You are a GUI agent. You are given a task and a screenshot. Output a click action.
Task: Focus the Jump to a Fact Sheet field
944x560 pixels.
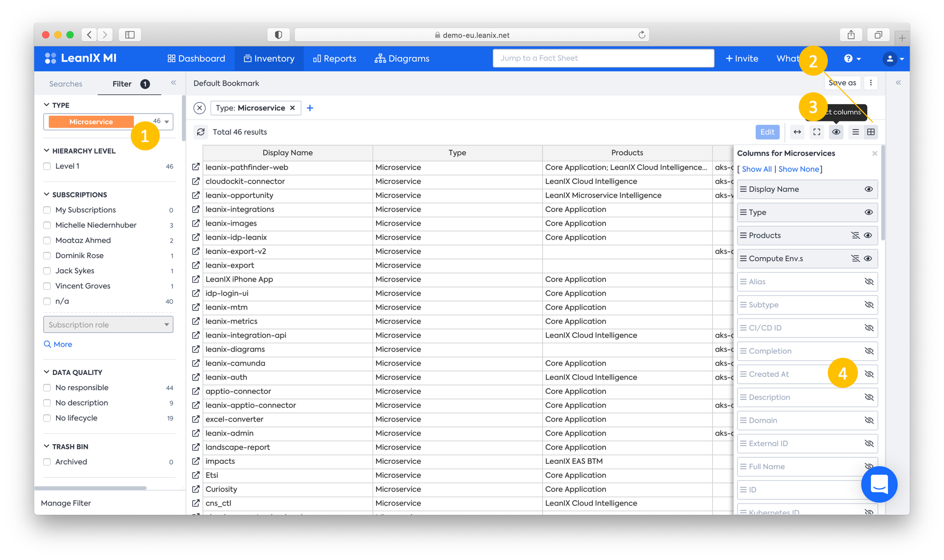point(603,58)
